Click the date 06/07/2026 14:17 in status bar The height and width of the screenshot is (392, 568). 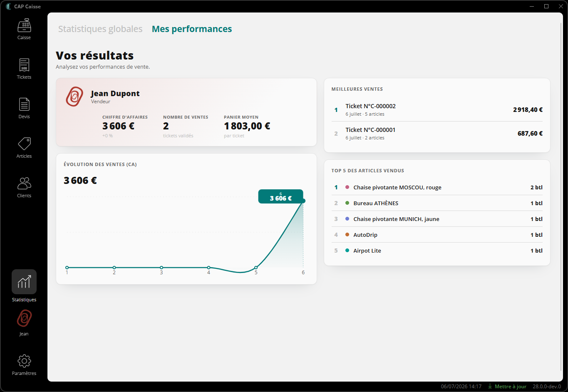(461, 387)
